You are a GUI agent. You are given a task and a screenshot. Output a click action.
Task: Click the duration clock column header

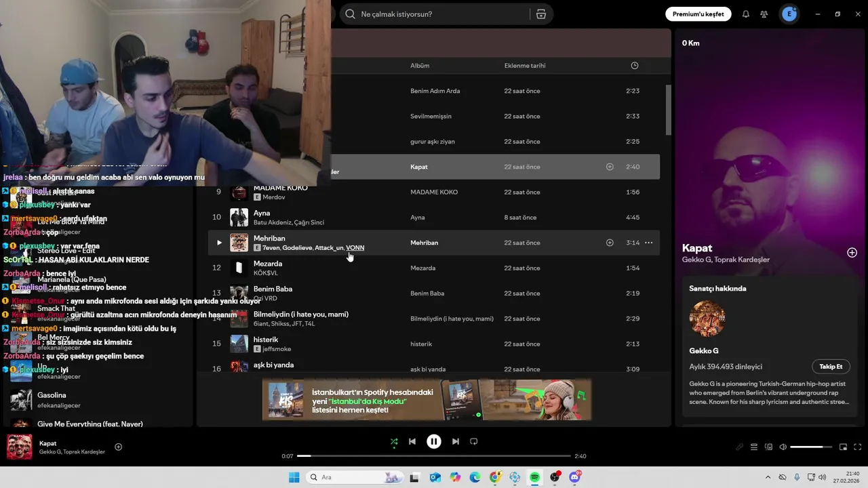coord(635,66)
